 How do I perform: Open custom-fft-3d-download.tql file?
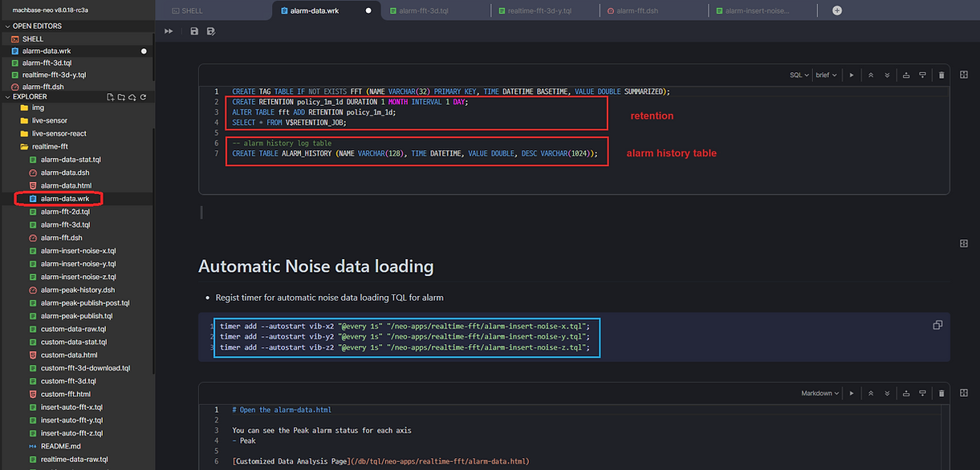coord(85,368)
